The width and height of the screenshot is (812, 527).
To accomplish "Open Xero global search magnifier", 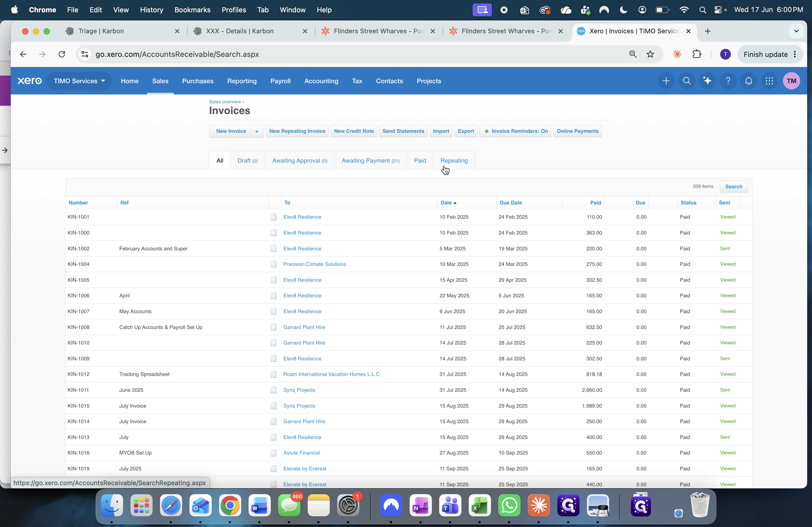I will pos(687,81).
